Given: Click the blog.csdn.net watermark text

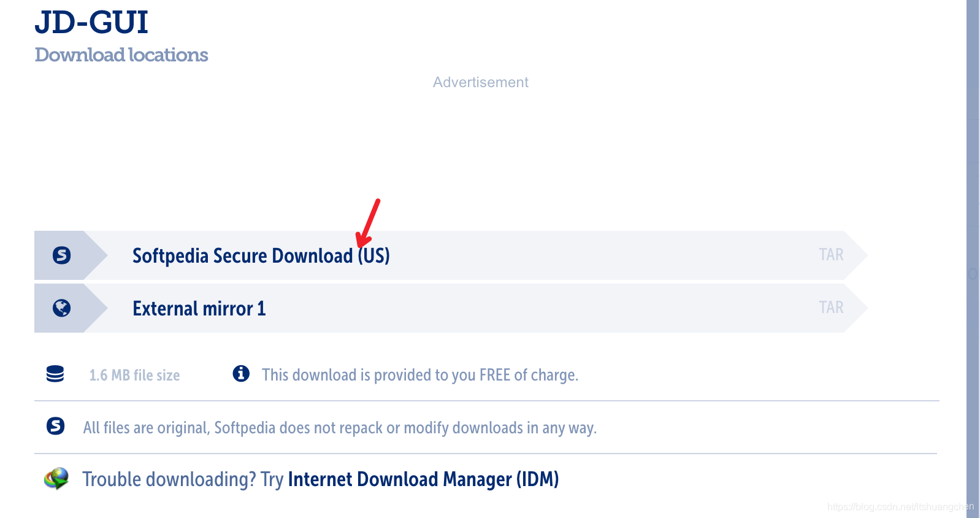Looking at the screenshot, I should click(x=900, y=507).
